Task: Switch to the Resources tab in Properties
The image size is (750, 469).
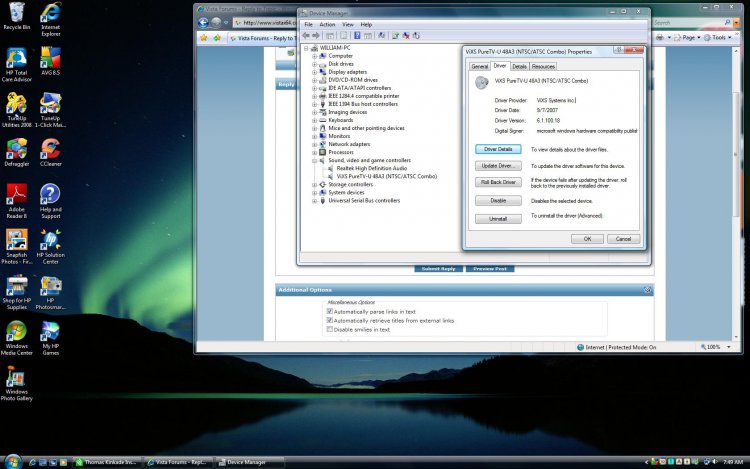Action: click(543, 66)
